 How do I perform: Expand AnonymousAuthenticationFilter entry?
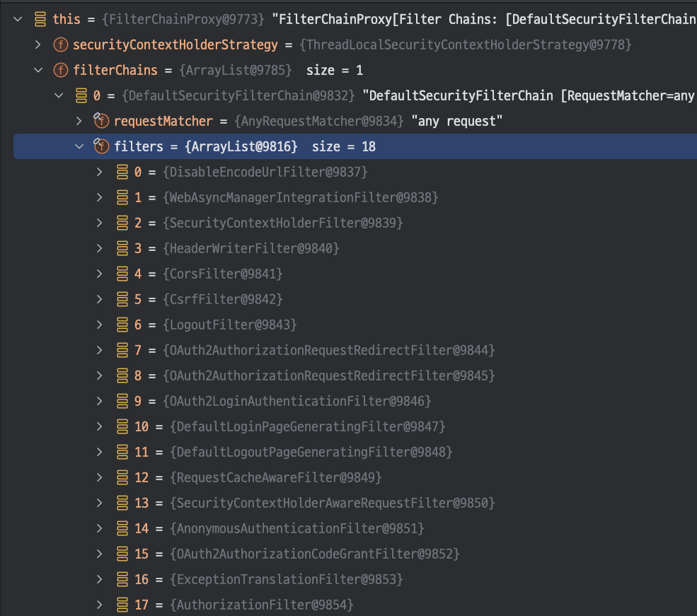pos(100,528)
